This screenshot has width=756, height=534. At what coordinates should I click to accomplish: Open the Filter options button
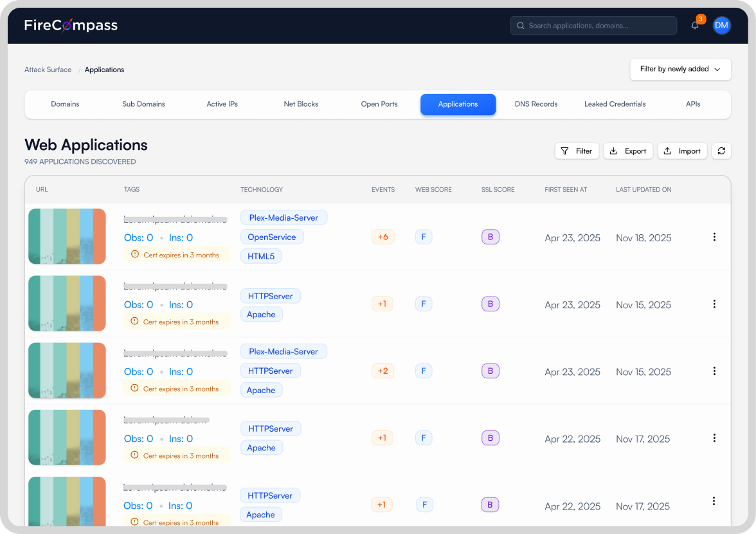point(577,151)
